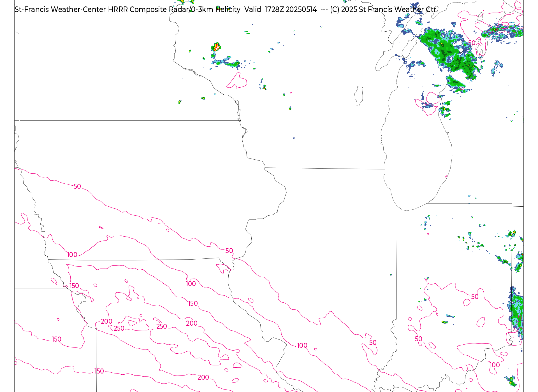Click the "250" label just right of a "200" label
Screen dimensions: 538x392
[x=119, y=328]
